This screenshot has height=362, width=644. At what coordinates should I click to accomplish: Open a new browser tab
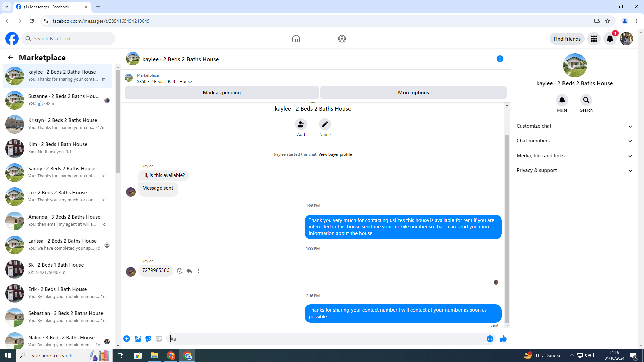tap(98, 7)
